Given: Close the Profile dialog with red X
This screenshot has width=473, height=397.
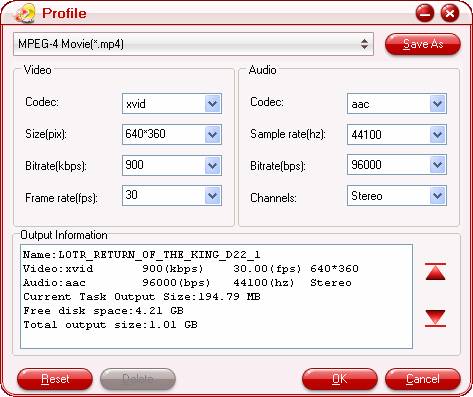Looking at the screenshot, I should 450,13.
